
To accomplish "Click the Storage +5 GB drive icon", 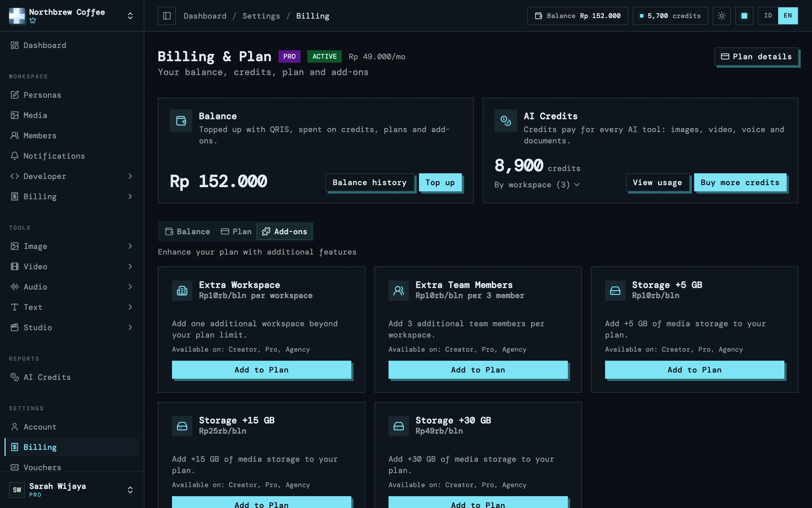I will pyautogui.click(x=615, y=291).
